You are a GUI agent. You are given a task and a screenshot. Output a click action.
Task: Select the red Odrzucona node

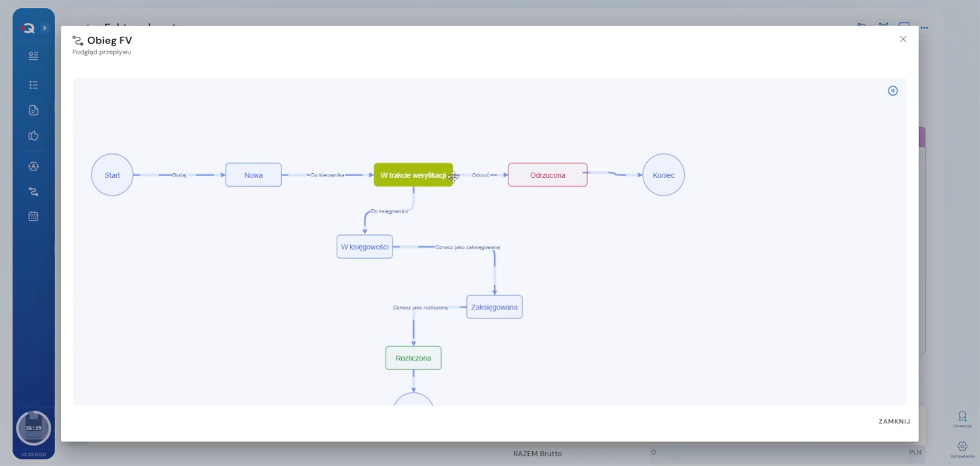point(547,175)
